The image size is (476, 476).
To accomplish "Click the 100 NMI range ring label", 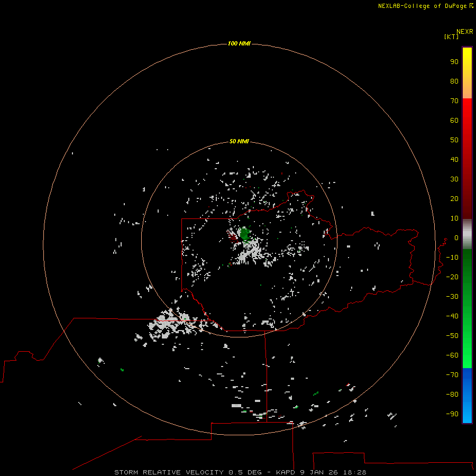I will pyautogui.click(x=239, y=43).
